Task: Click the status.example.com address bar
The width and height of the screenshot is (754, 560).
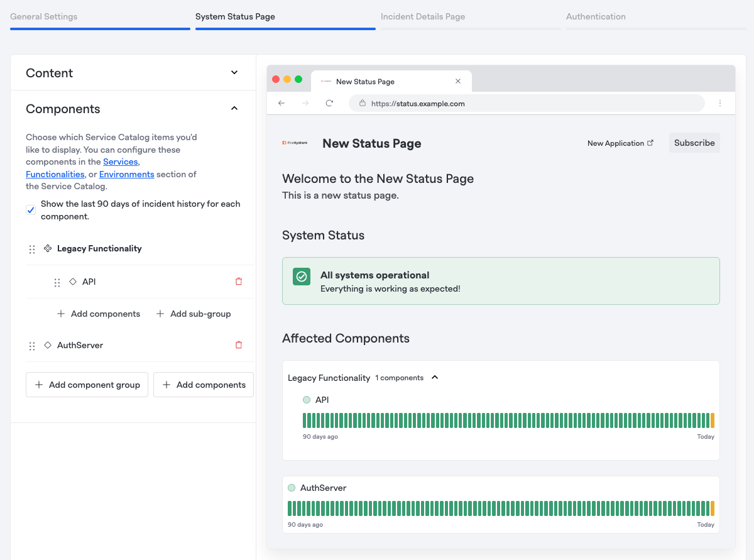Action: click(527, 104)
